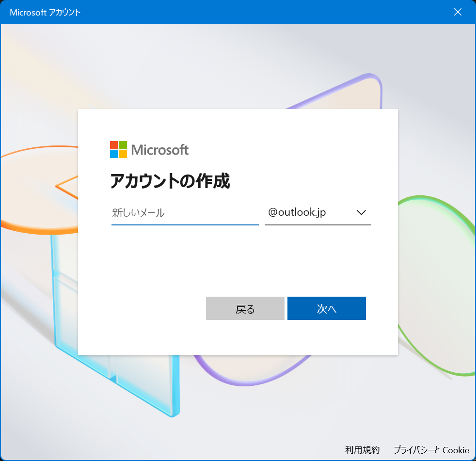Click the Microsoft アカウント title text

(x=45, y=13)
